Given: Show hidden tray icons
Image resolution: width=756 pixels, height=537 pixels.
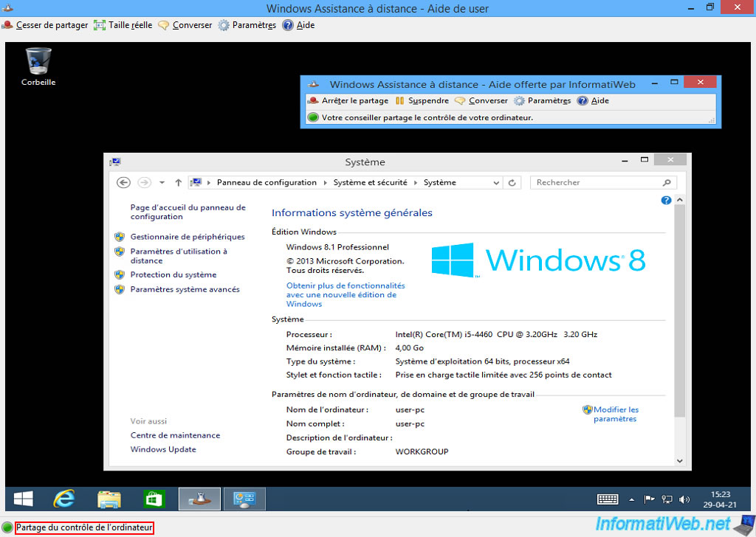Looking at the screenshot, I should tap(632, 500).
